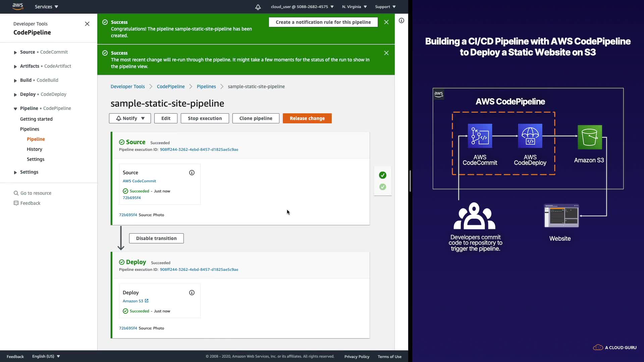Collapse Pipeline CodePipeline navigation section
The width and height of the screenshot is (644, 362).
[x=15, y=109]
